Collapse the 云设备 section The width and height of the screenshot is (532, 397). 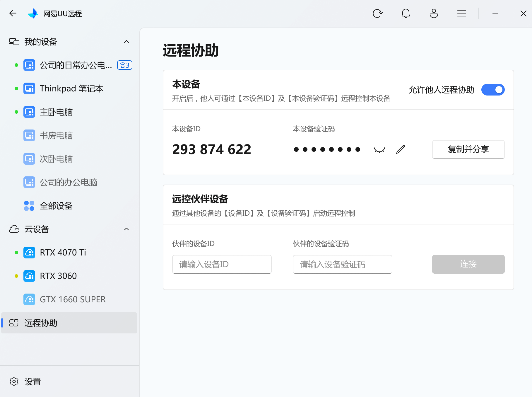pyautogui.click(x=126, y=229)
